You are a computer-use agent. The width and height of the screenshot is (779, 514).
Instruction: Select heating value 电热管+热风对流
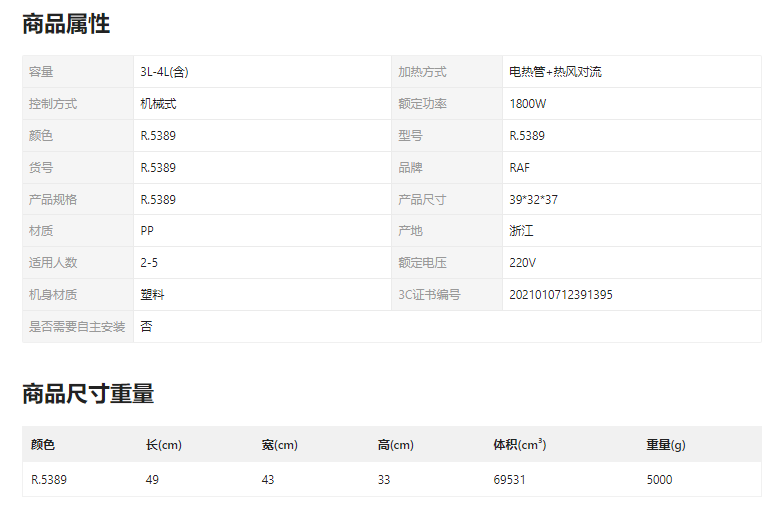pyautogui.click(x=555, y=72)
